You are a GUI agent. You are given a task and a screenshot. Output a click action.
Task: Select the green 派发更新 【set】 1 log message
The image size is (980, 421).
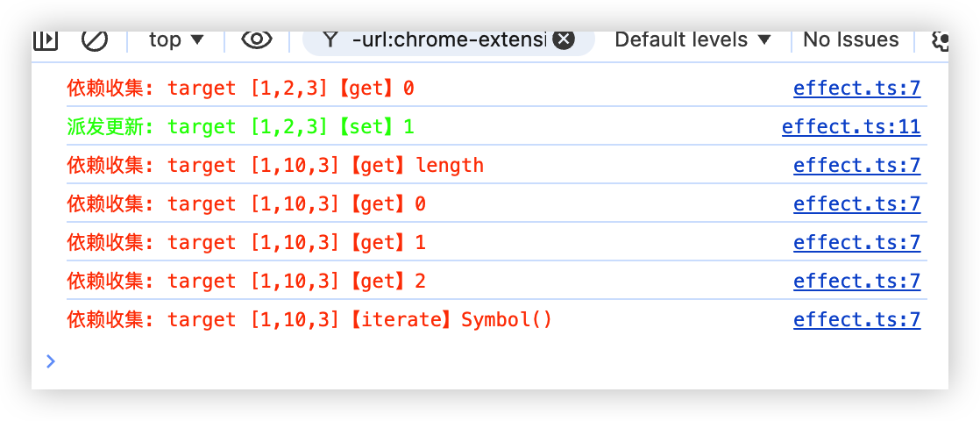(240, 127)
